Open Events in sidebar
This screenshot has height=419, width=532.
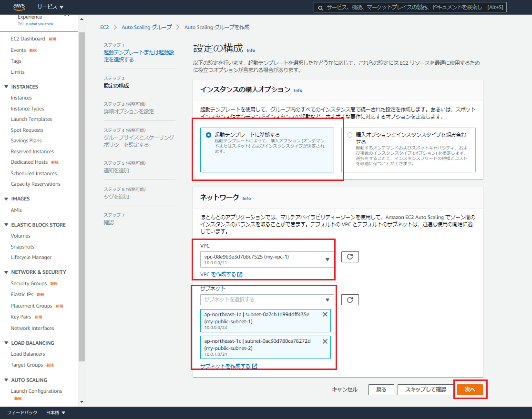coord(18,50)
